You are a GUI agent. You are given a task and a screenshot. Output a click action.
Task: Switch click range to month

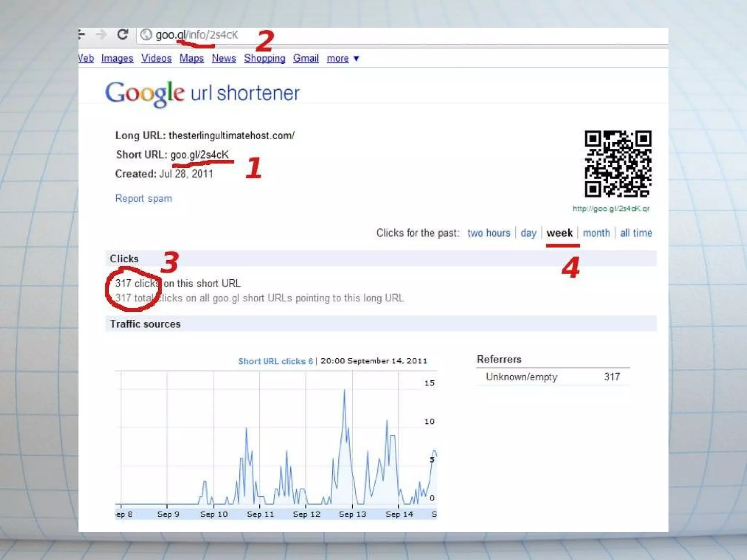pyautogui.click(x=596, y=233)
